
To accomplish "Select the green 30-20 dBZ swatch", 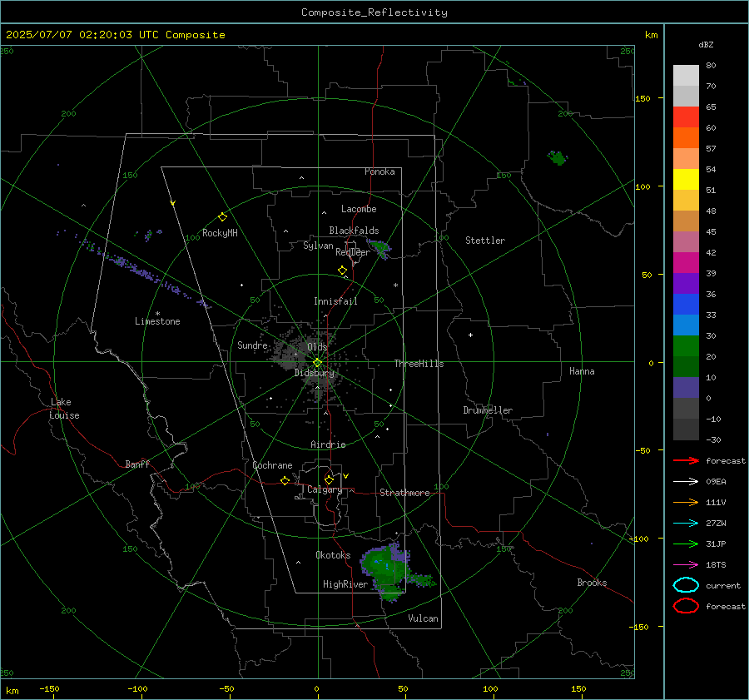I will click(686, 345).
